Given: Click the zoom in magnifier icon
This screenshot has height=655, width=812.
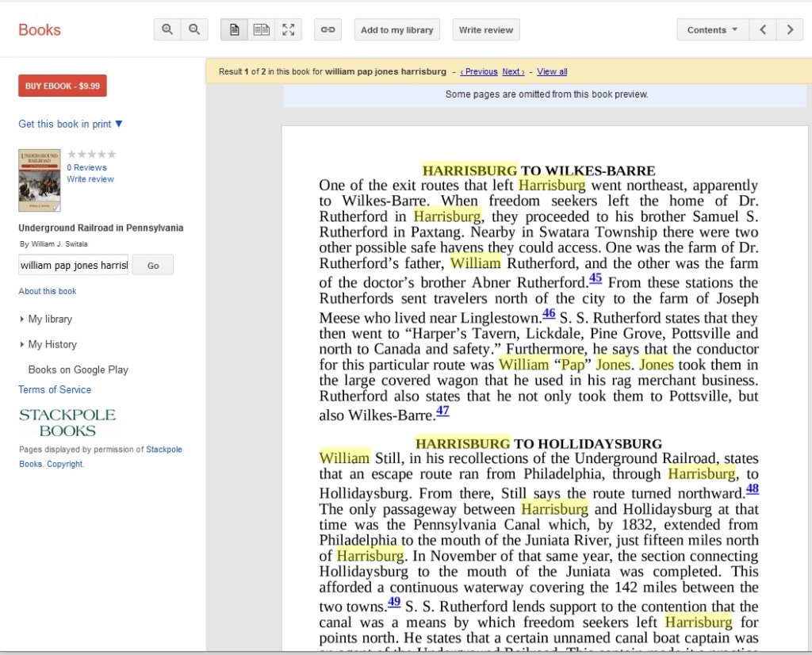Looking at the screenshot, I should click(x=167, y=30).
